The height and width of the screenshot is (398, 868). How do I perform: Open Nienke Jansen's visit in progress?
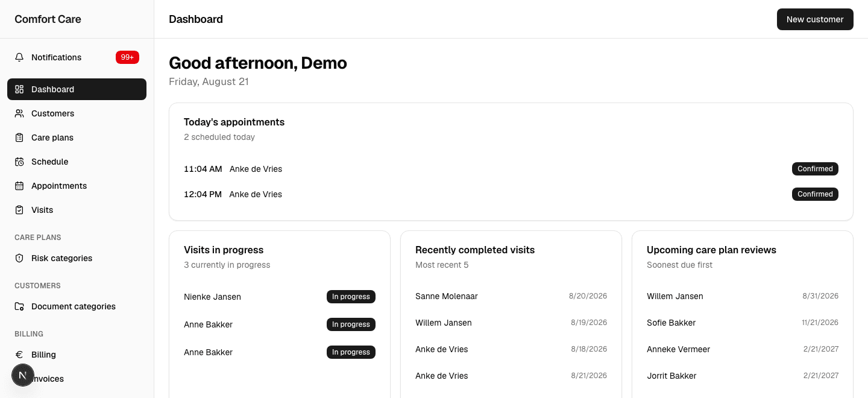[x=280, y=297]
